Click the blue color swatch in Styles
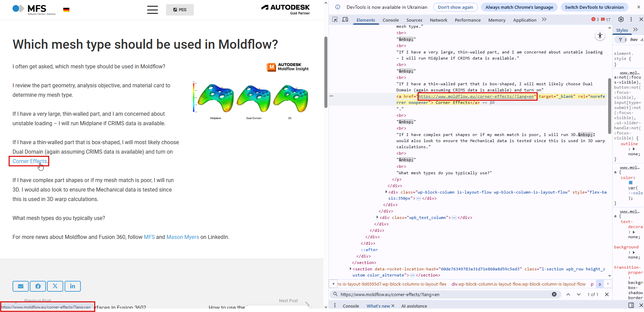 (x=630, y=183)
